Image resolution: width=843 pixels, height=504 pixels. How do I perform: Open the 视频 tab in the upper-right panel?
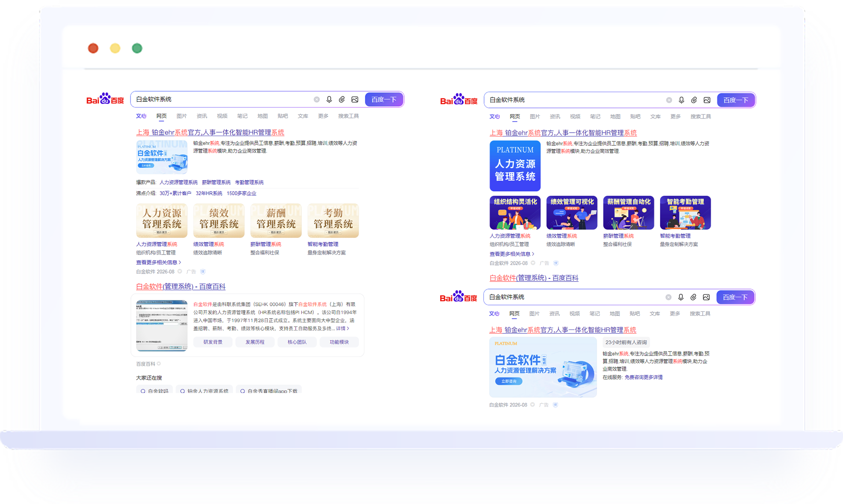[x=575, y=117]
